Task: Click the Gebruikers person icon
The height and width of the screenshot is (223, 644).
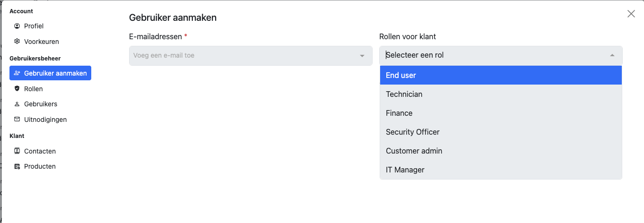Action: 17,104
